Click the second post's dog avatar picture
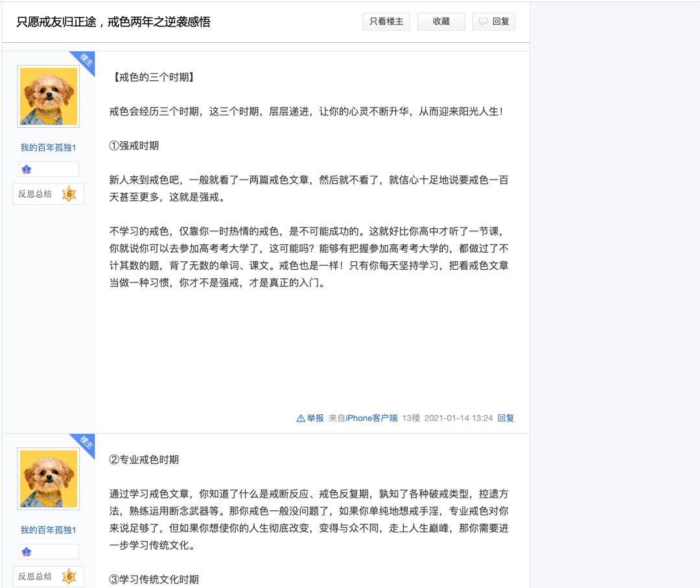Viewport: 700px width, 588px height. 48,478
